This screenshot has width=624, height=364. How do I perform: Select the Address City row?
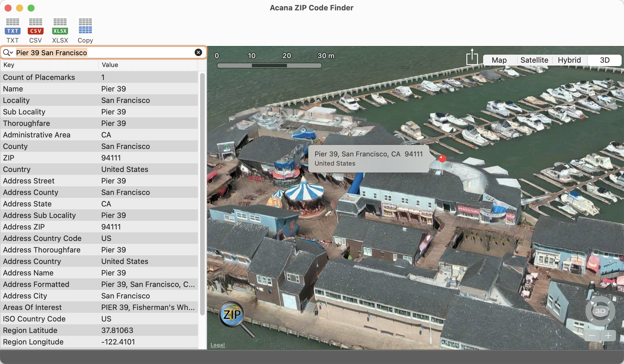pos(99,296)
